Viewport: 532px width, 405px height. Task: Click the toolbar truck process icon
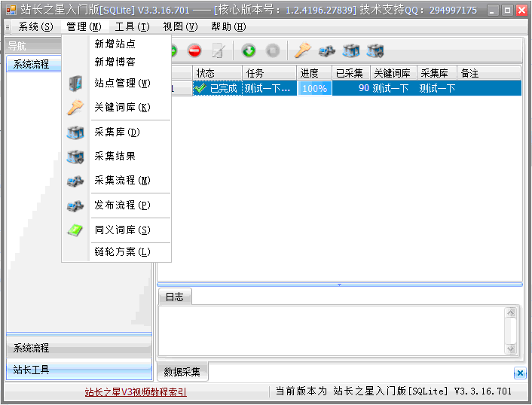pyautogui.click(x=327, y=51)
